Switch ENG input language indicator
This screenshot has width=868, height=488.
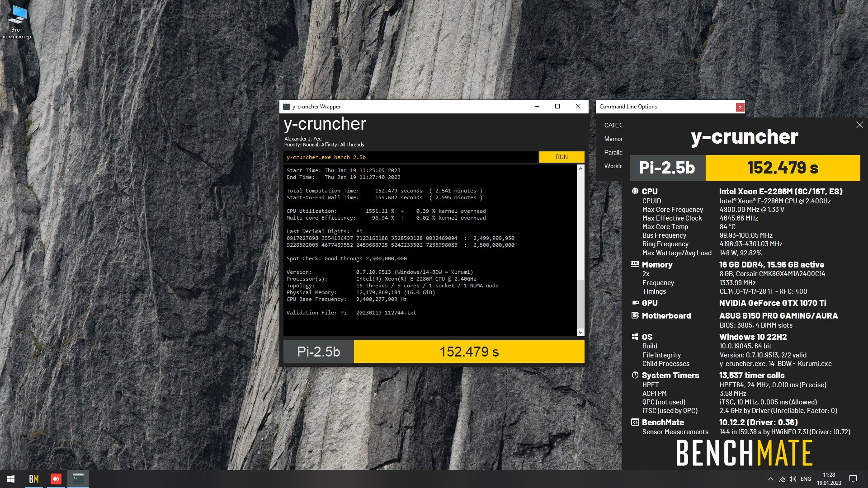pyautogui.click(x=806, y=479)
